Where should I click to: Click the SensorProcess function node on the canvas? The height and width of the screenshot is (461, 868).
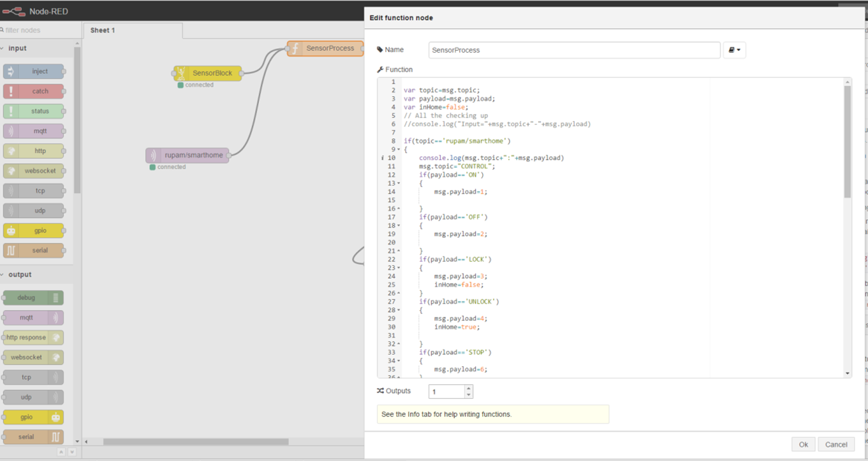pos(325,48)
